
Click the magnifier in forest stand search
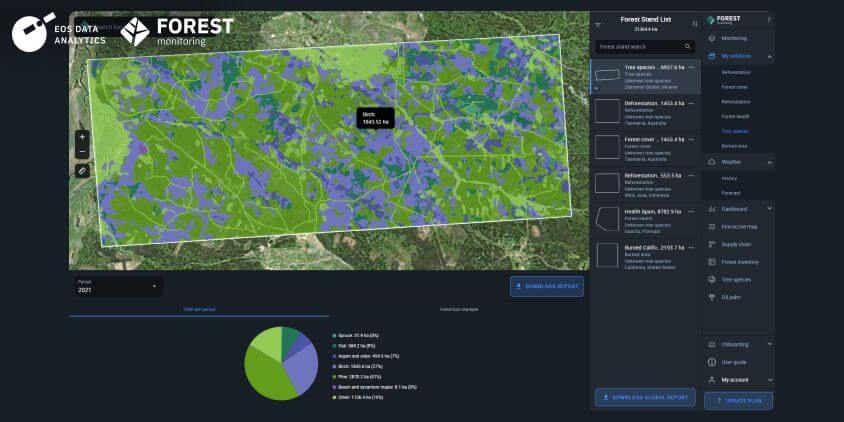687,47
